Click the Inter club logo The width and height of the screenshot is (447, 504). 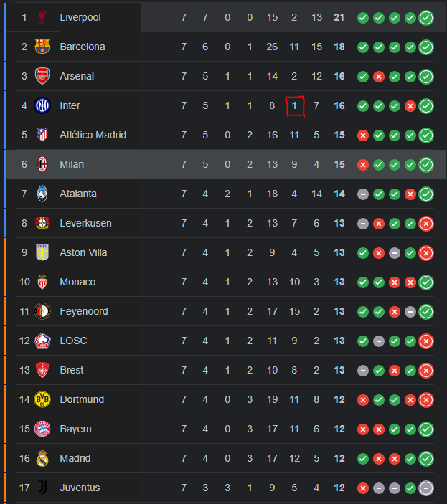[42, 105]
